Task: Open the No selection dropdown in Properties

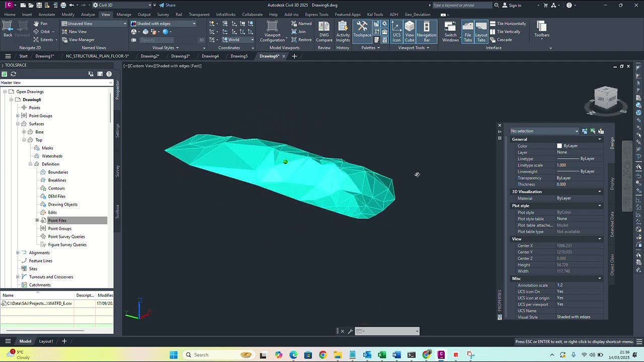Action: (x=544, y=131)
